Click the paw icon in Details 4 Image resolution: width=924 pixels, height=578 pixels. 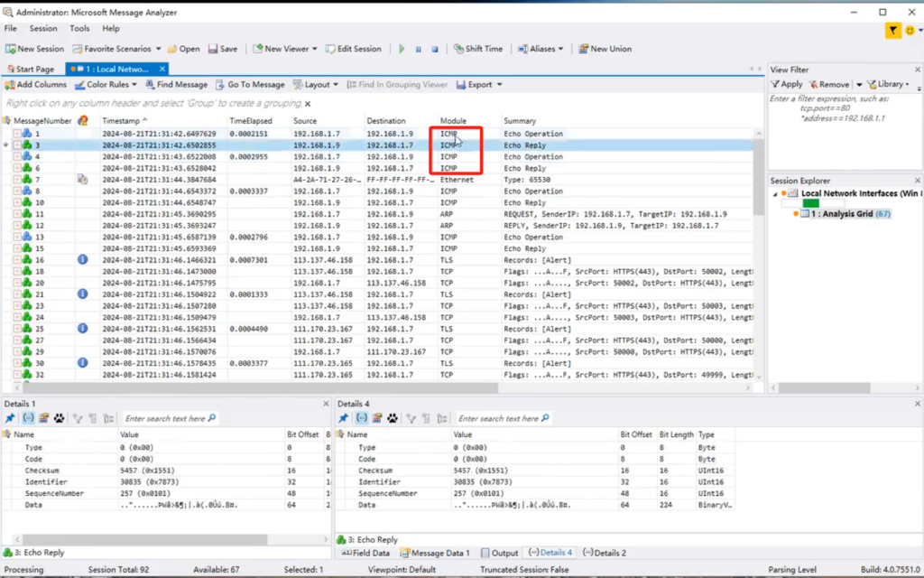[x=392, y=418]
